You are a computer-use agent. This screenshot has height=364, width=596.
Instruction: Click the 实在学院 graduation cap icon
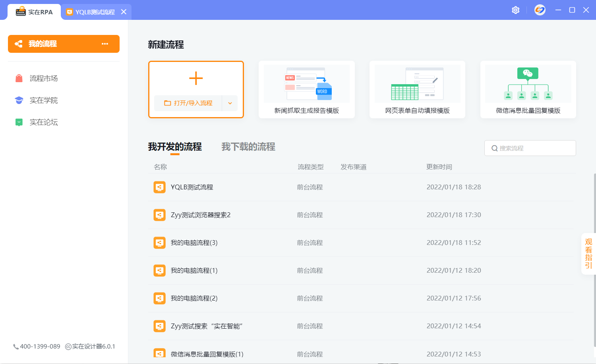(19, 100)
